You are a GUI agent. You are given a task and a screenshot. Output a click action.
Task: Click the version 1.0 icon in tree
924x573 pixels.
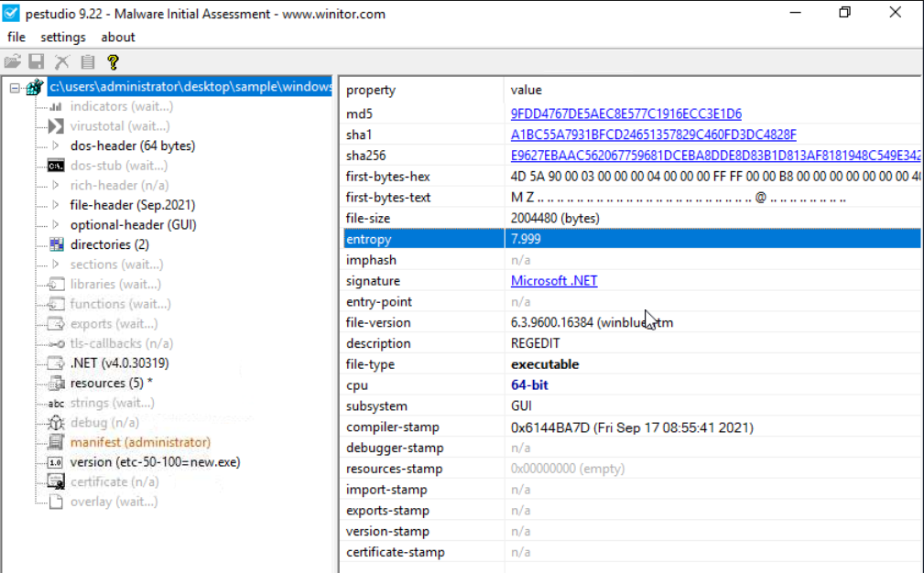click(56, 462)
